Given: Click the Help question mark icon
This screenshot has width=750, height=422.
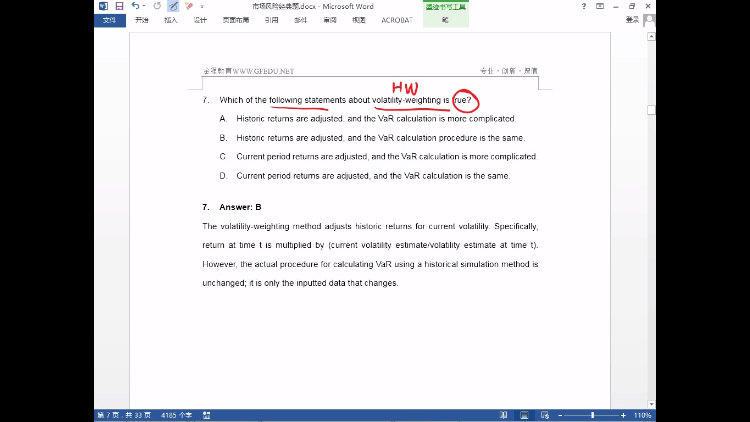Looking at the screenshot, I should coord(584,6).
